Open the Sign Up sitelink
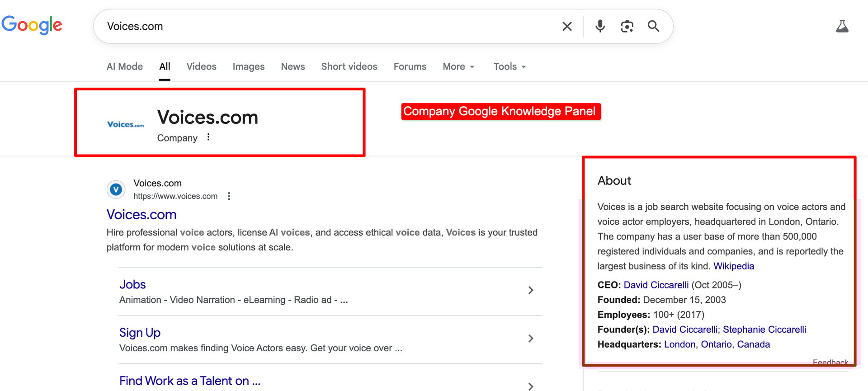Viewport: 868px width, 391px height. click(140, 333)
